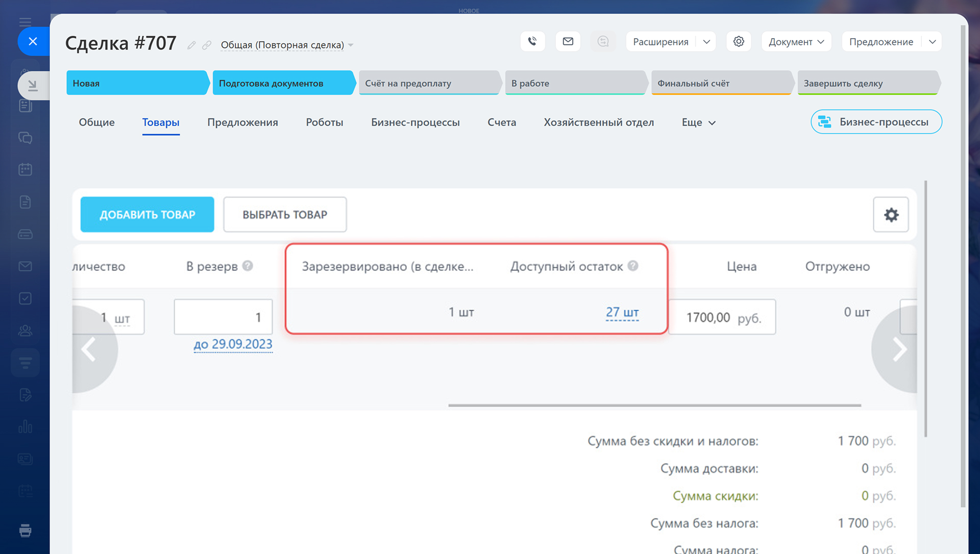
Task: Click the В резерв quantity input field
Action: click(223, 317)
